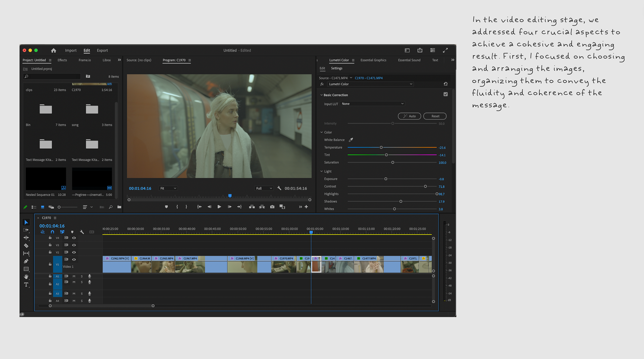Click the Home icon
Image resolution: width=644 pixels, height=359 pixels.
tap(54, 50)
